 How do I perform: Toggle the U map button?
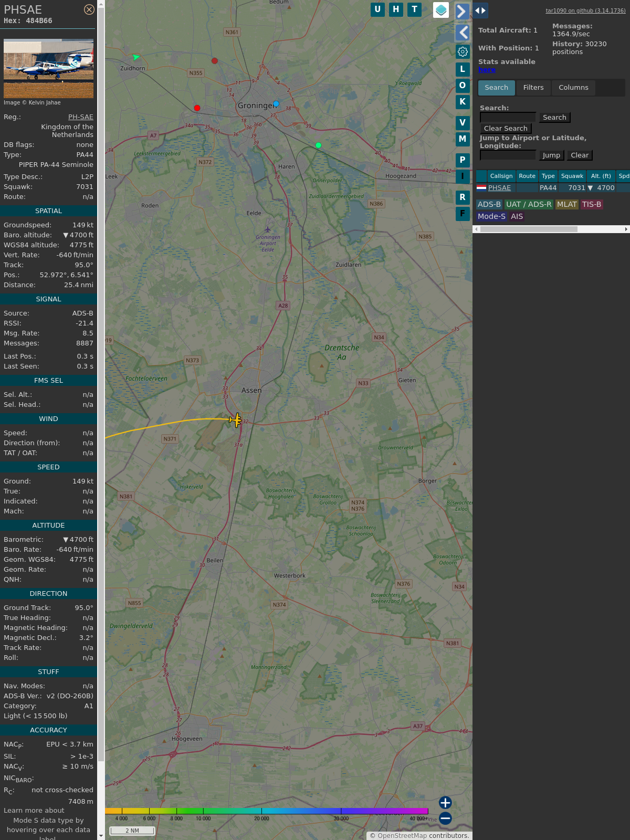(x=377, y=9)
